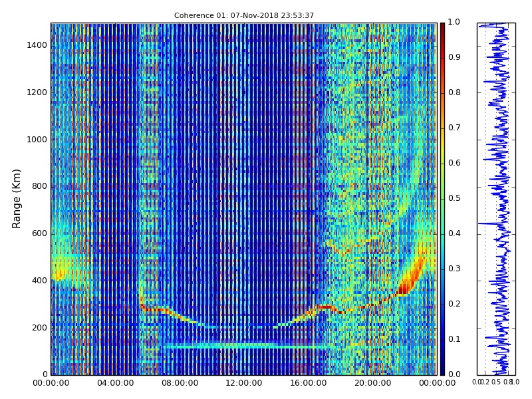This screenshot has width=532, height=399.
Task: Click the 1.0 tick label under profile panel
Action: coord(515,382)
